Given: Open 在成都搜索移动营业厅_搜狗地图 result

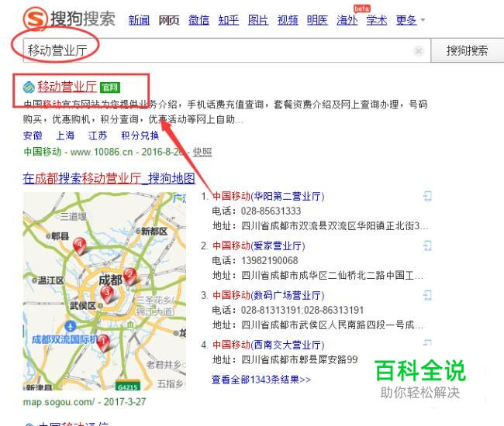Looking at the screenshot, I should 109,178.
